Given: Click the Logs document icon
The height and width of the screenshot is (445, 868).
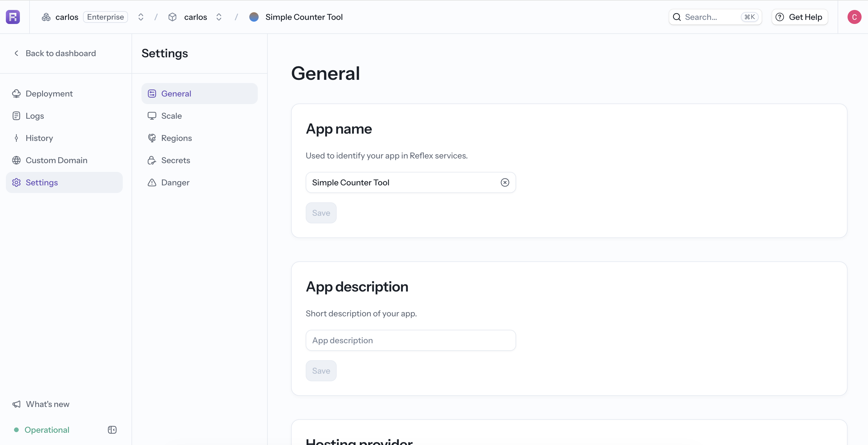Looking at the screenshot, I should (16, 115).
